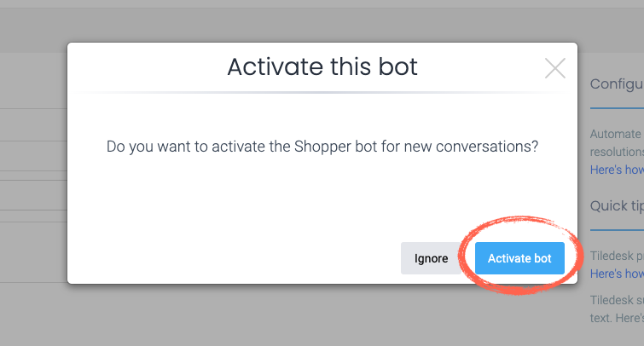Click the second 'Tiledesk' tip line near the bottom
Screen dimensions: 644x346
(617, 299)
